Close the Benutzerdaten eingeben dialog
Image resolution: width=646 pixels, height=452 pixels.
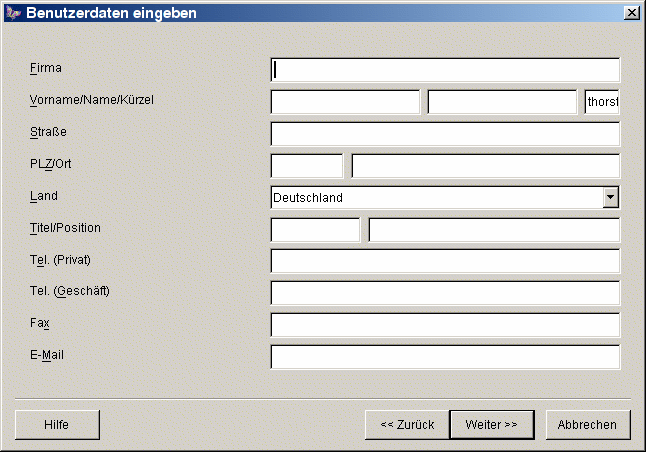pos(631,13)
